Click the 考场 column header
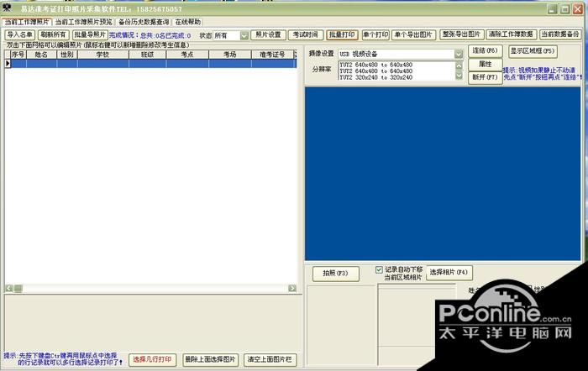Screen dimensions: 588x371 click(229, 55)
